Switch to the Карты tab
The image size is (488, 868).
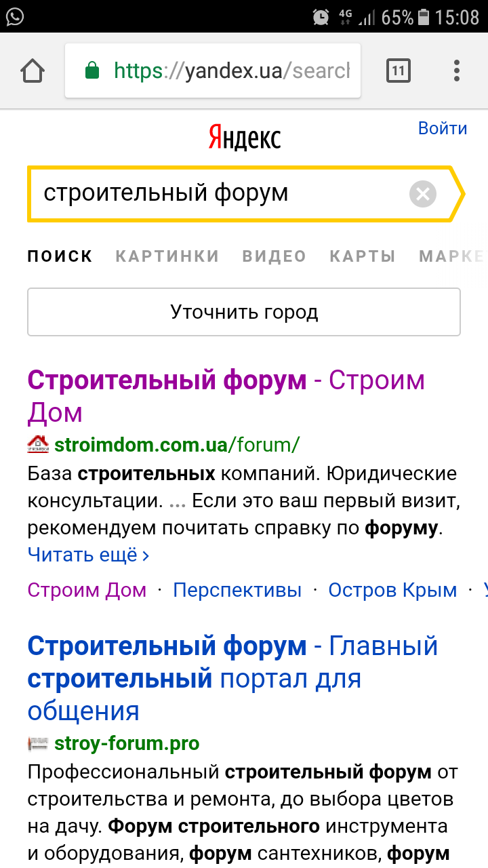tap(363, 256)
